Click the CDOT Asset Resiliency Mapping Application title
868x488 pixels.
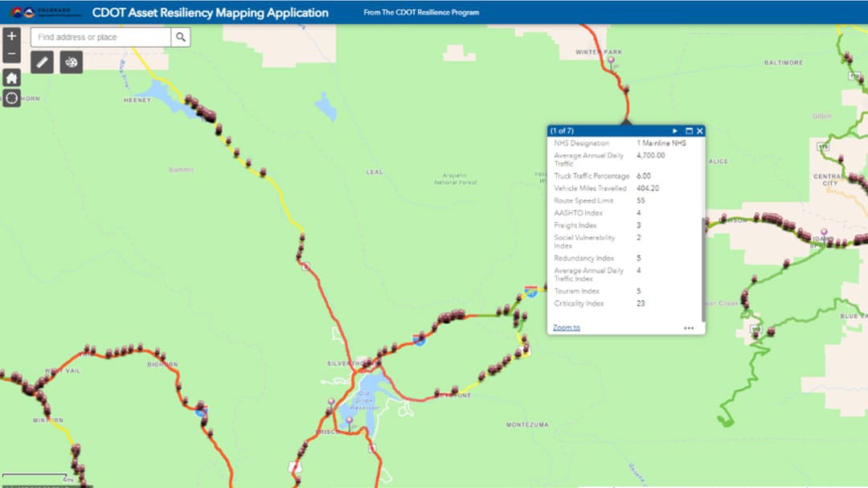210,13
